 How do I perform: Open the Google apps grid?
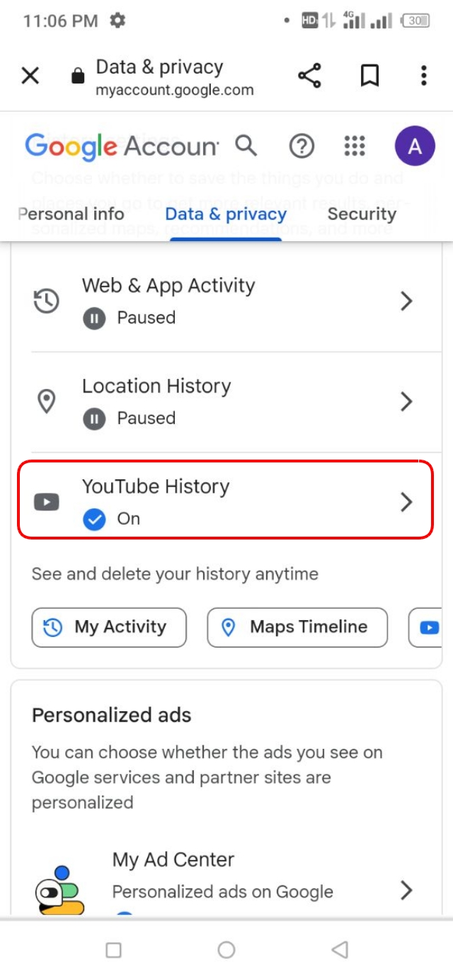click(x=353, y=146)
